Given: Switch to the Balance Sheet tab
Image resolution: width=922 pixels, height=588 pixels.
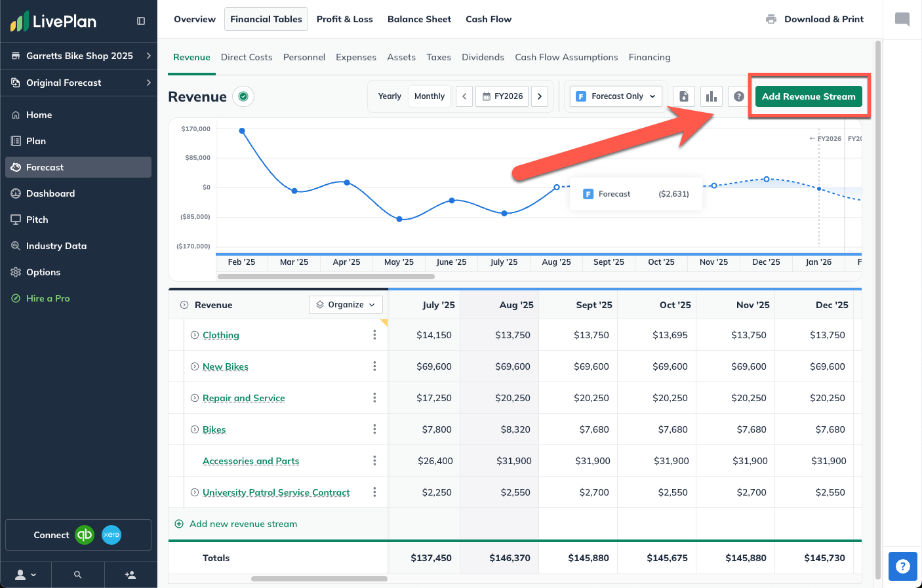Looking at the screenshot, I should point(419,19).
